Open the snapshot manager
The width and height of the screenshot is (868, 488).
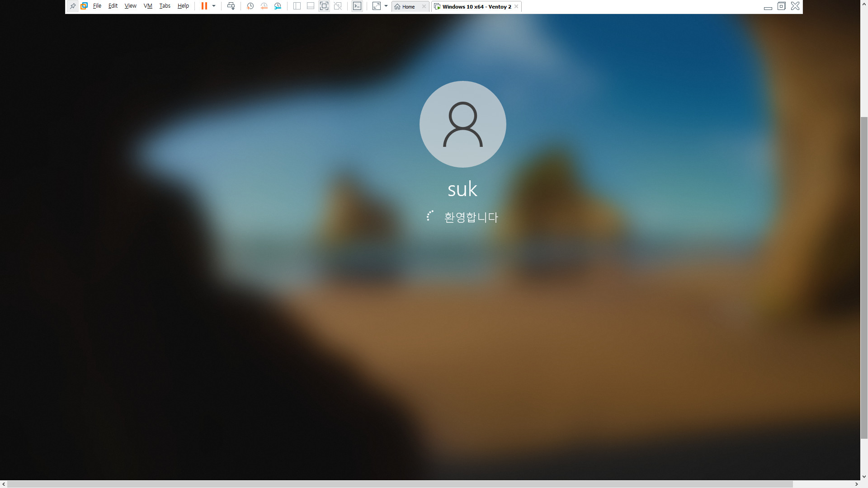(x=278, y=6)
